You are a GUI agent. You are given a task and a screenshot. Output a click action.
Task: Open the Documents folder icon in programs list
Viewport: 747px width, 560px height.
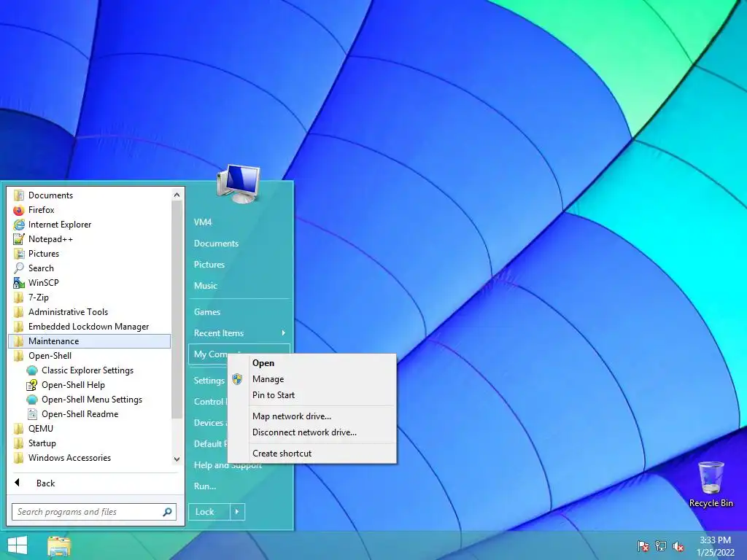(18, 195)
